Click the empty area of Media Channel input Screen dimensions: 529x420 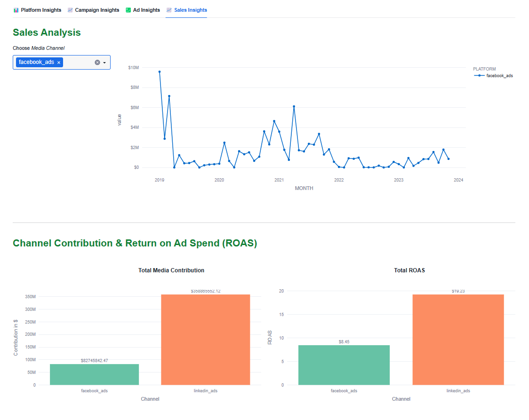click(x=78, y=63)
